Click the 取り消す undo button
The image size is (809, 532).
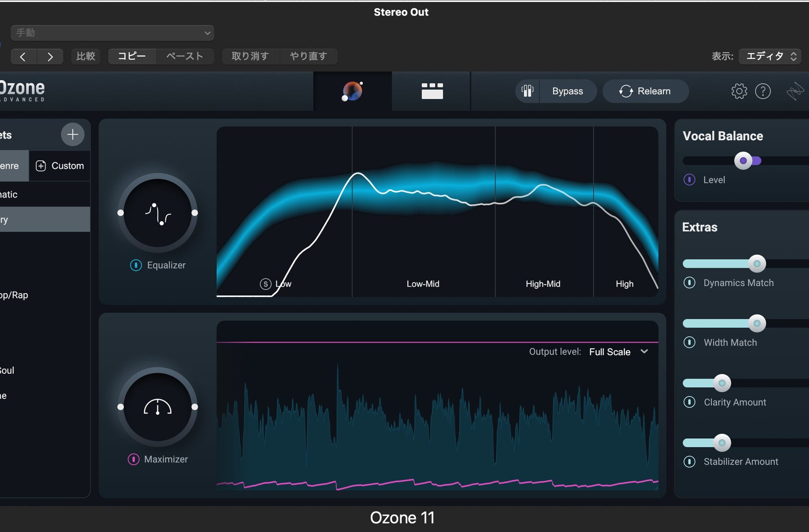(x=250, y=56)
